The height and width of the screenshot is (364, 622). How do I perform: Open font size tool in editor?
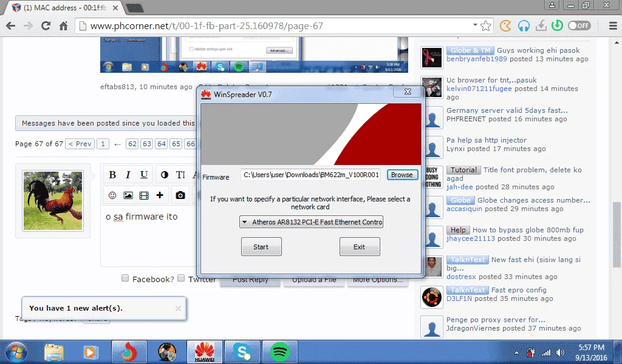tap(180, 175)
